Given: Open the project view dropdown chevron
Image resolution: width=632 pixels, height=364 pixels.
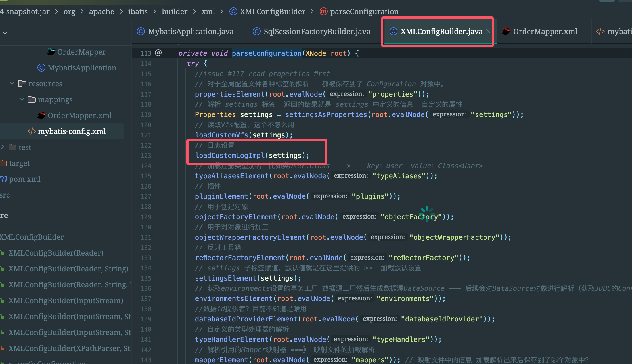Looking at the screenshot, I should pos(5,33).
